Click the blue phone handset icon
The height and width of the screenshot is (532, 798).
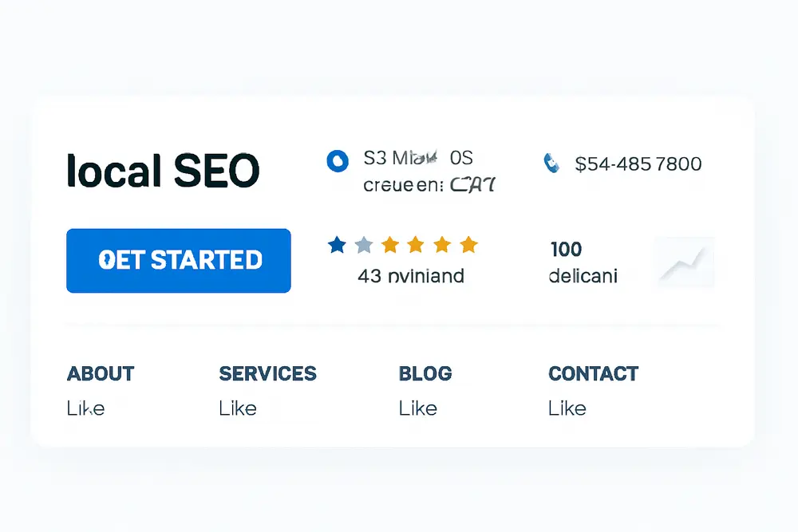tap(551, 164)
